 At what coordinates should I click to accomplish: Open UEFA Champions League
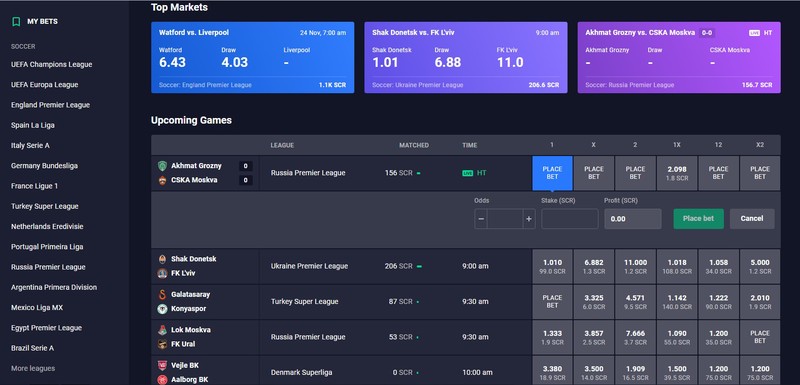coord(52,64)
